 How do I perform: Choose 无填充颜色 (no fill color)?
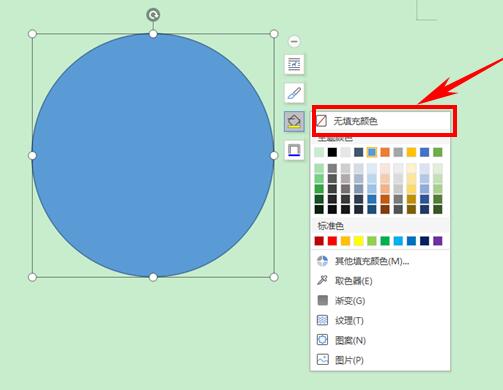click(384, 121)
